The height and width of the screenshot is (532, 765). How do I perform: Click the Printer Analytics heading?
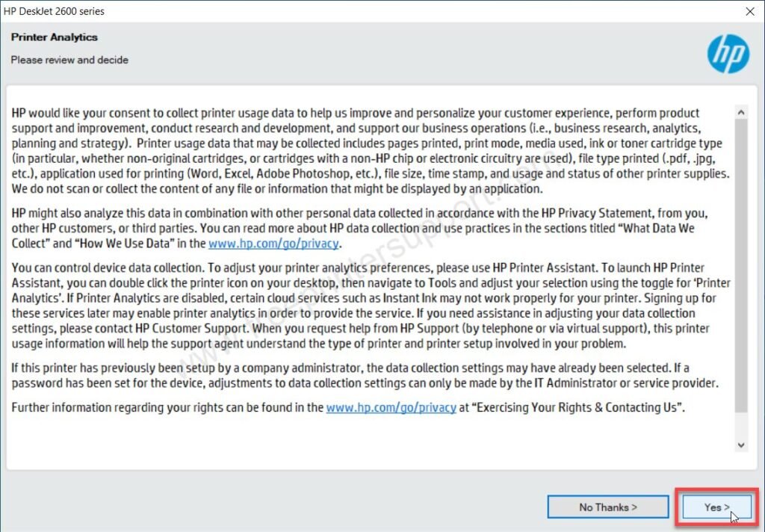[54, 37]
